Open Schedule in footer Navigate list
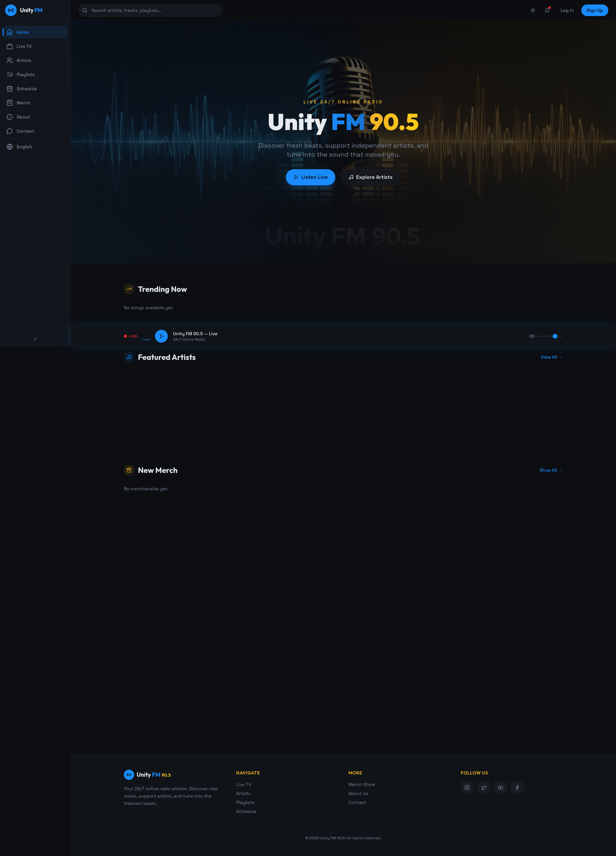The height and width of the screenshot is (856, 616). [246, 811]
